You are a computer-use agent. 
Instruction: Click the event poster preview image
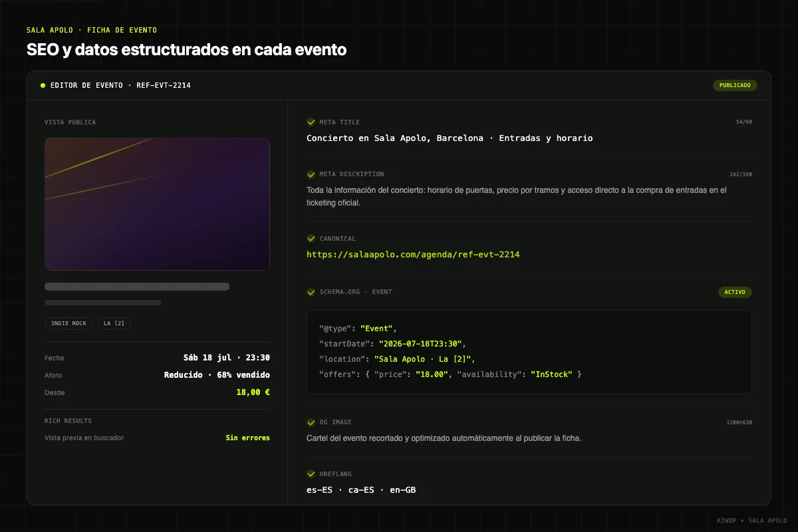[157, 204]
